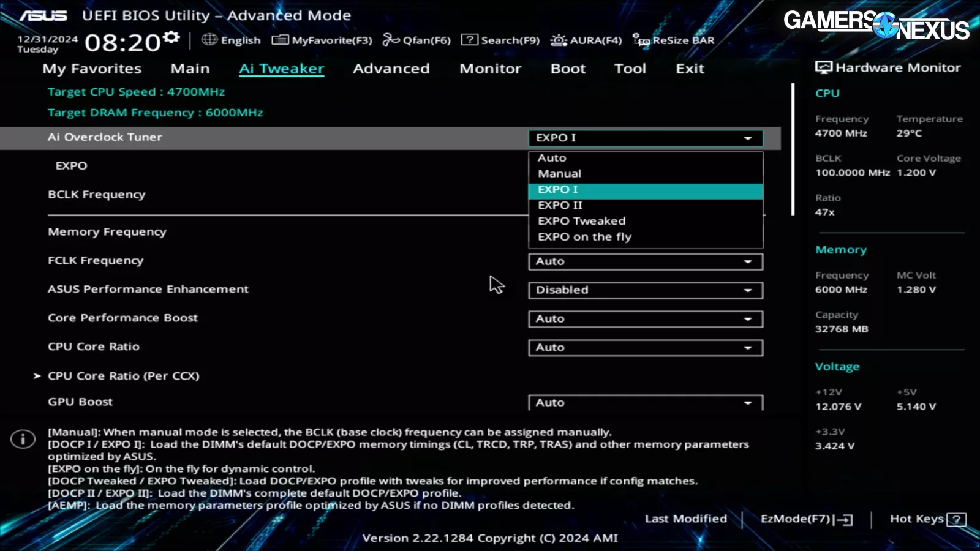980x551 pixels.
Task: Switch to the Advanced tab
Action: (391, 69)
